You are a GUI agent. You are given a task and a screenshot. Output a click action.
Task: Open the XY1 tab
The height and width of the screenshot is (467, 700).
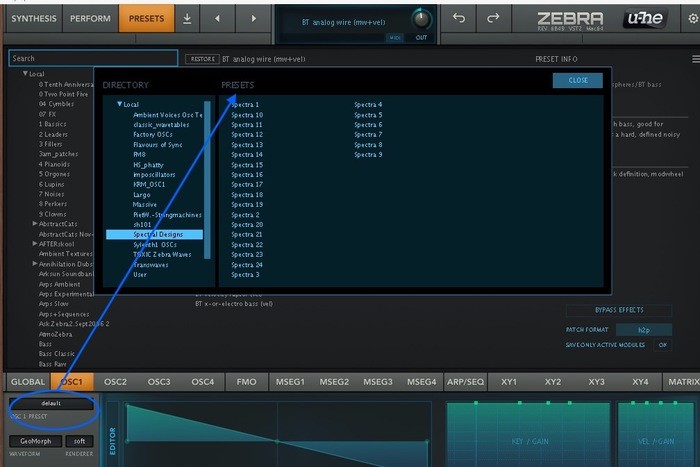[509, 382]
